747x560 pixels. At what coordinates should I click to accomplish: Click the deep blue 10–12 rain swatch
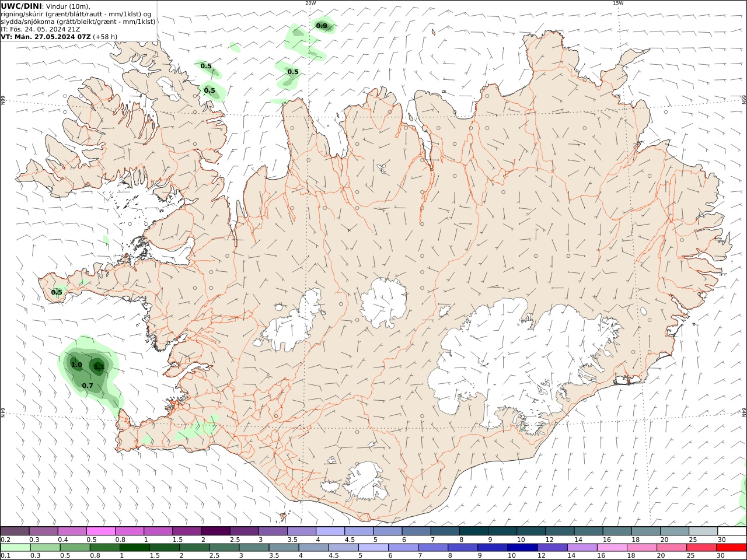coord(522,548)
